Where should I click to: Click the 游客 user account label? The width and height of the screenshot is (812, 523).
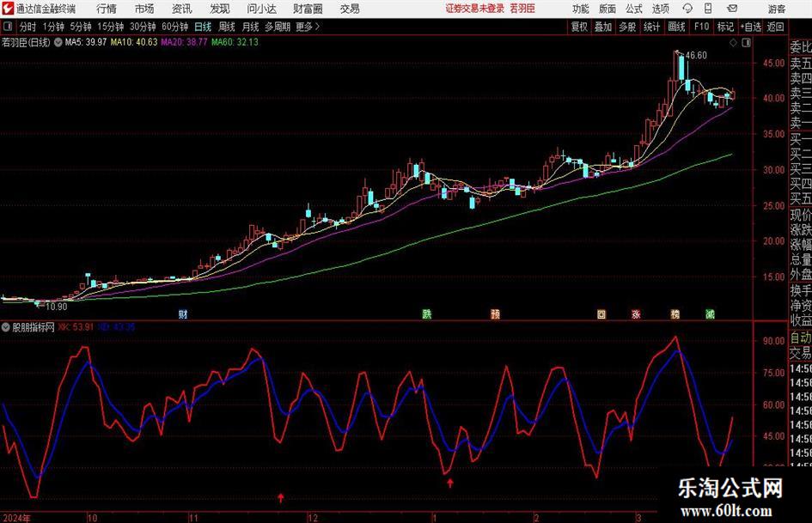776,9
